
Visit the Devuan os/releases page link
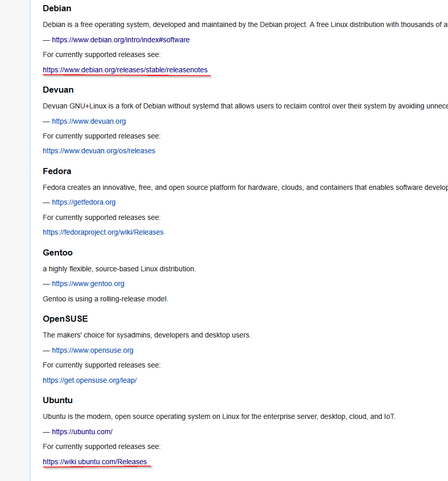(99, 151)
